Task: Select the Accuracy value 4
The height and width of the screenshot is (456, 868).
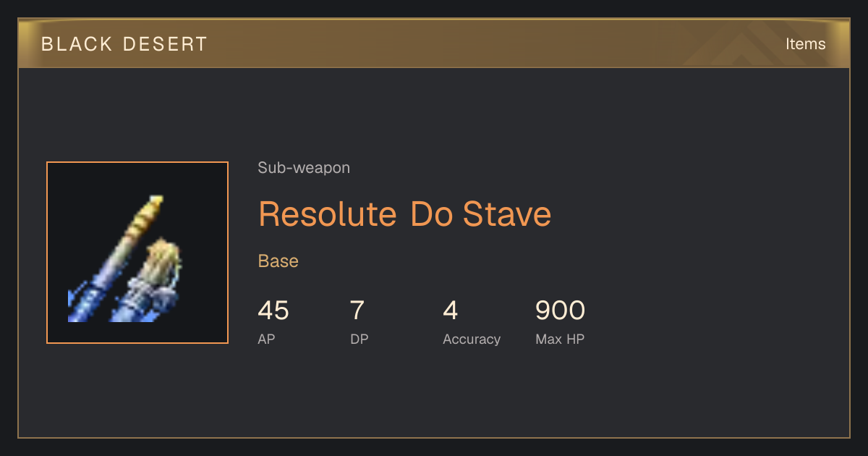Action: coord(451,311)
